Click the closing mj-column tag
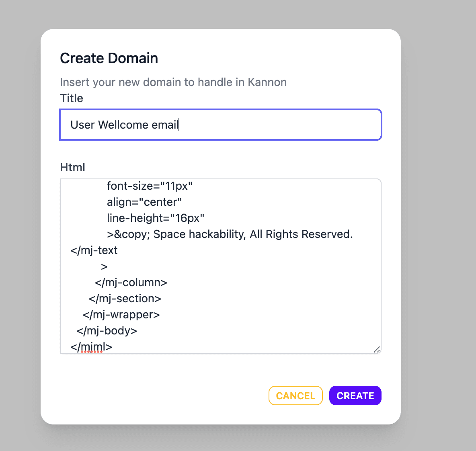 [131, 283]
